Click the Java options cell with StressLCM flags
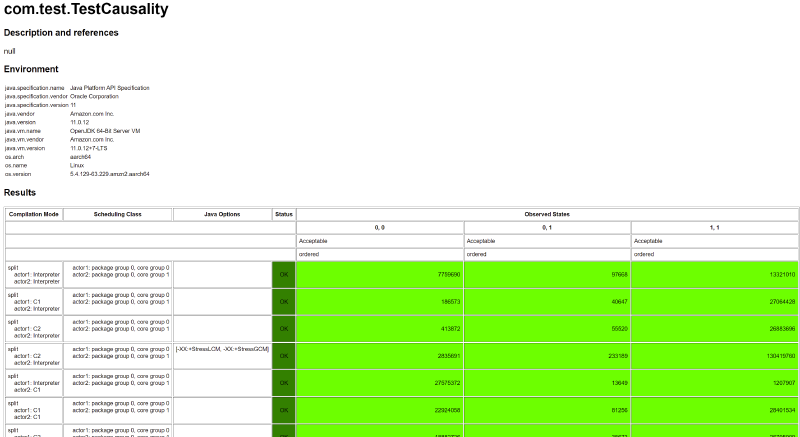Viewport: 800px width, 437px height. pos(222,348)
